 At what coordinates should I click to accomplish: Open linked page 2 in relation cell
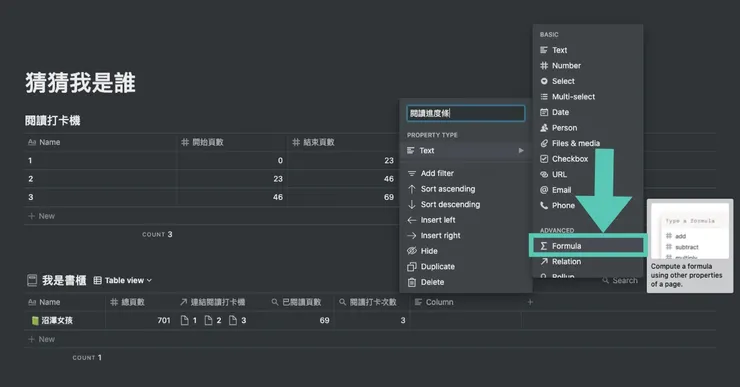tap(213, 320)
